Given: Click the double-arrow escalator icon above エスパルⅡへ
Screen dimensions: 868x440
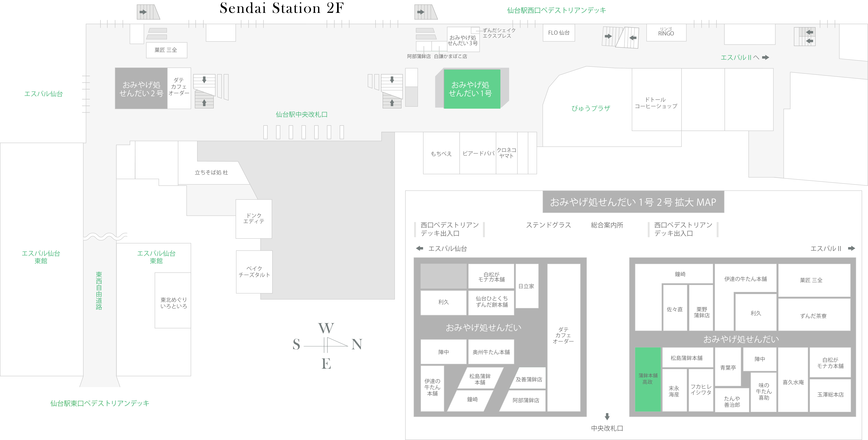Looking at the screenshot, I should click(x=805, y=37).
